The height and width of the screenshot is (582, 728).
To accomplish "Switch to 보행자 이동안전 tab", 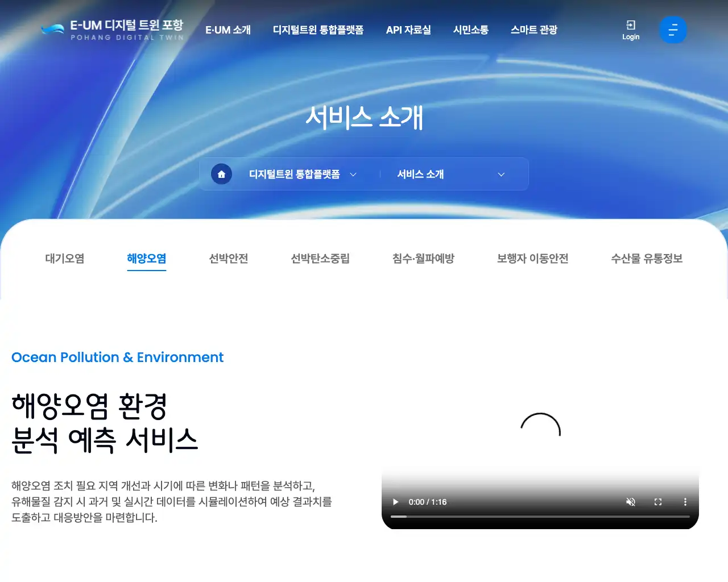I will click(533, 259).
